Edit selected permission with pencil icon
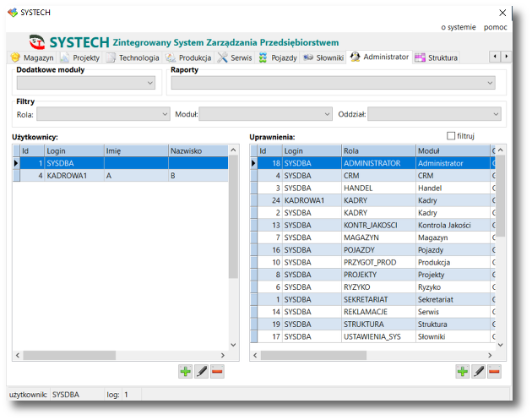The height and width of the screenshot is (420, 532). coord(479,372)
